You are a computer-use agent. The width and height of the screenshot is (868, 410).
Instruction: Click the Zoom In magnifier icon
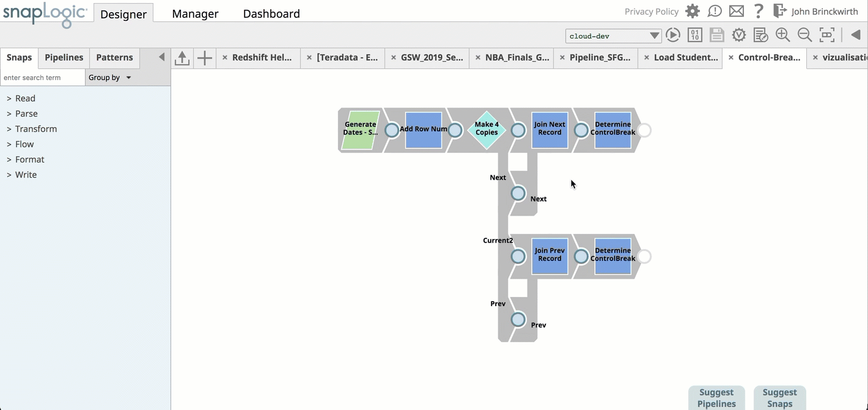(x=783, y=35)
